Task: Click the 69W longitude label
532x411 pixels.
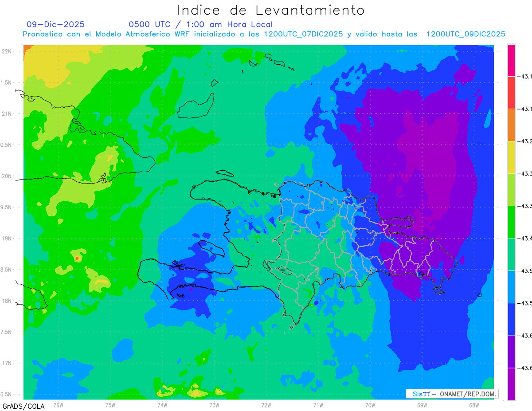Action: (x=422, y=404)
